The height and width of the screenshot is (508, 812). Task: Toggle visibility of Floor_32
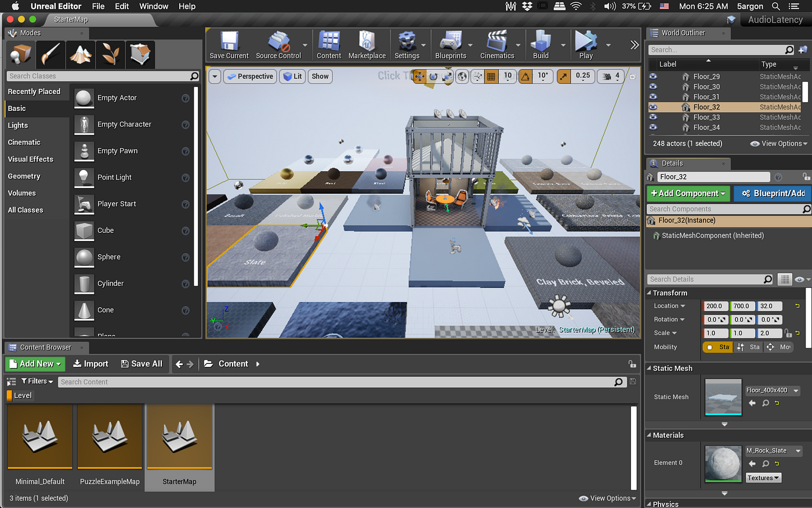(x=653, y=107)
